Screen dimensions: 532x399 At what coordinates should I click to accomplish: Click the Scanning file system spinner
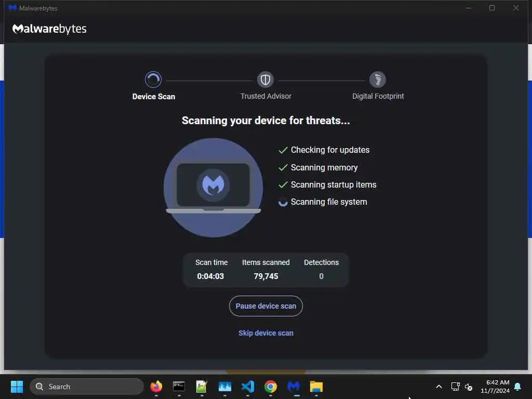[283, 202]
